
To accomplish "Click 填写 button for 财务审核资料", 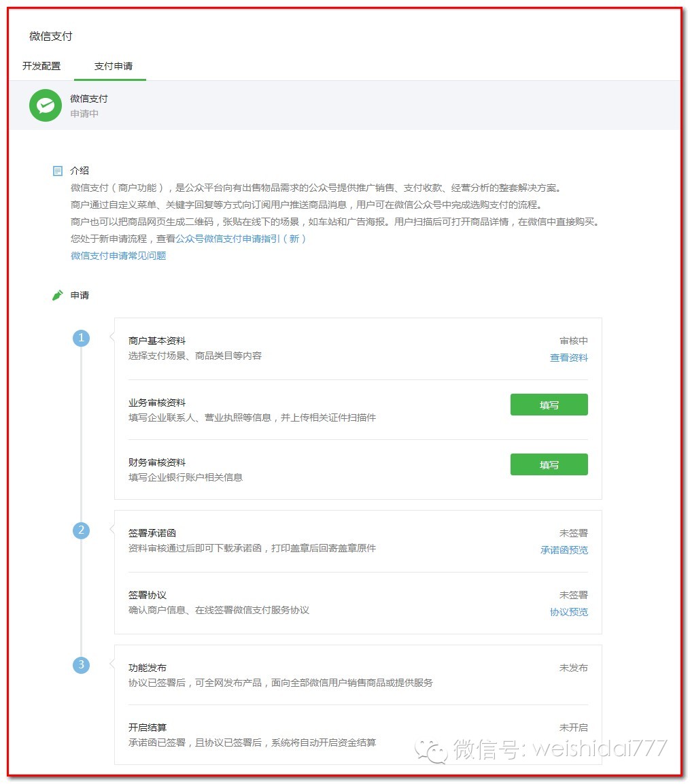I will [549, 464].
